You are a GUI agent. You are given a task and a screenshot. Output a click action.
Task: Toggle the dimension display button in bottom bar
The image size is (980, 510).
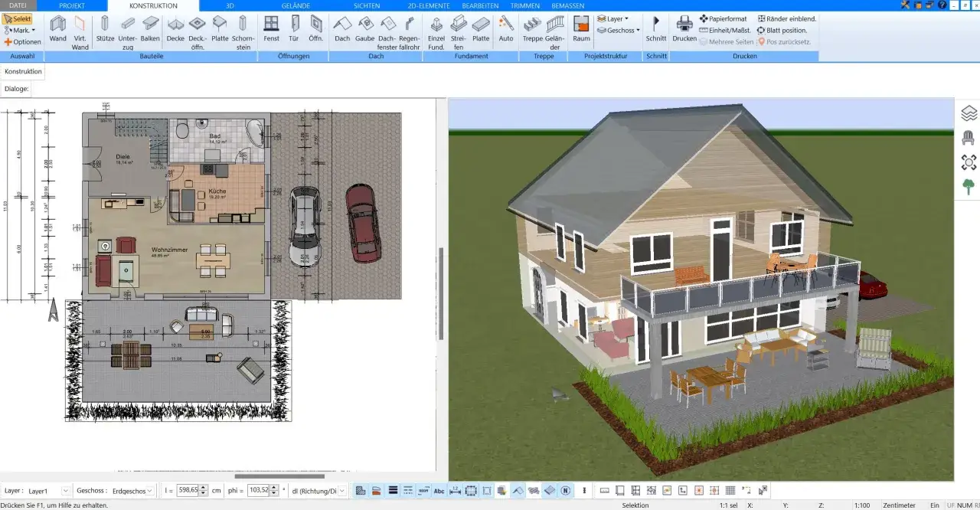[455, 490]
